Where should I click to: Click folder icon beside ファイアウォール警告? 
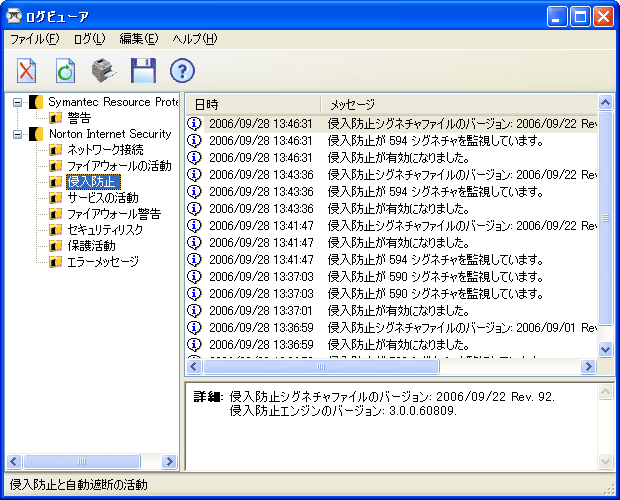(x=55, y=214)
